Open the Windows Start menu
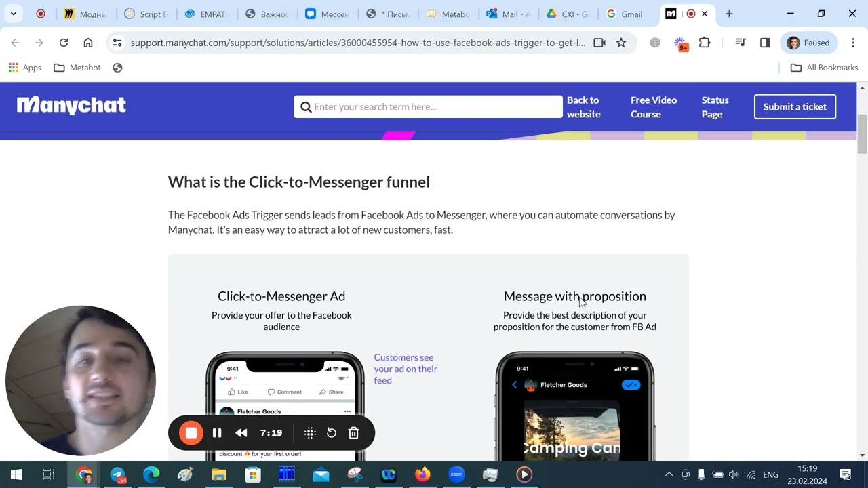 click(x=16, y=474)
